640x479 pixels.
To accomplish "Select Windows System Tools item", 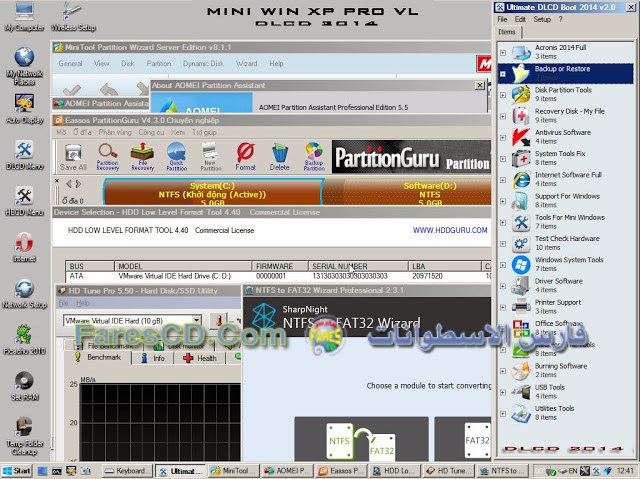I will (569, 264).
